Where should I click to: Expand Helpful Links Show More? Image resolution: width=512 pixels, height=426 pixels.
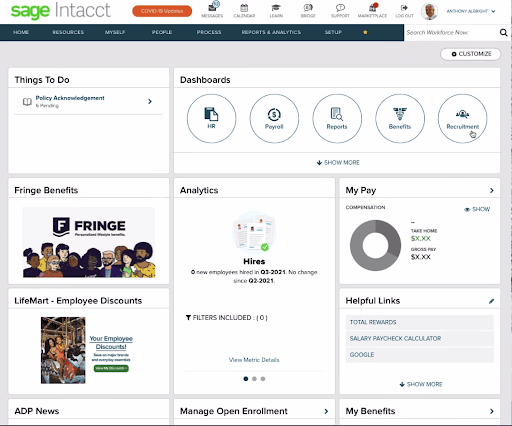point(421,384)
